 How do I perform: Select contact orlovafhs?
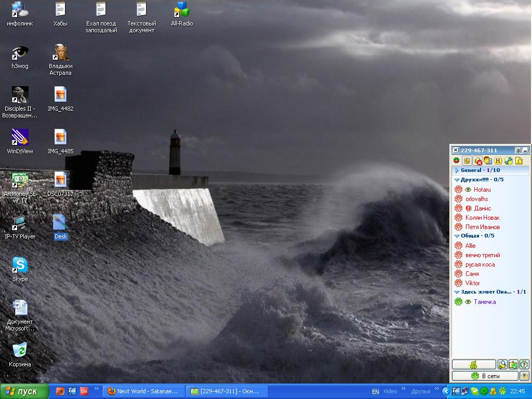[477, 199]
